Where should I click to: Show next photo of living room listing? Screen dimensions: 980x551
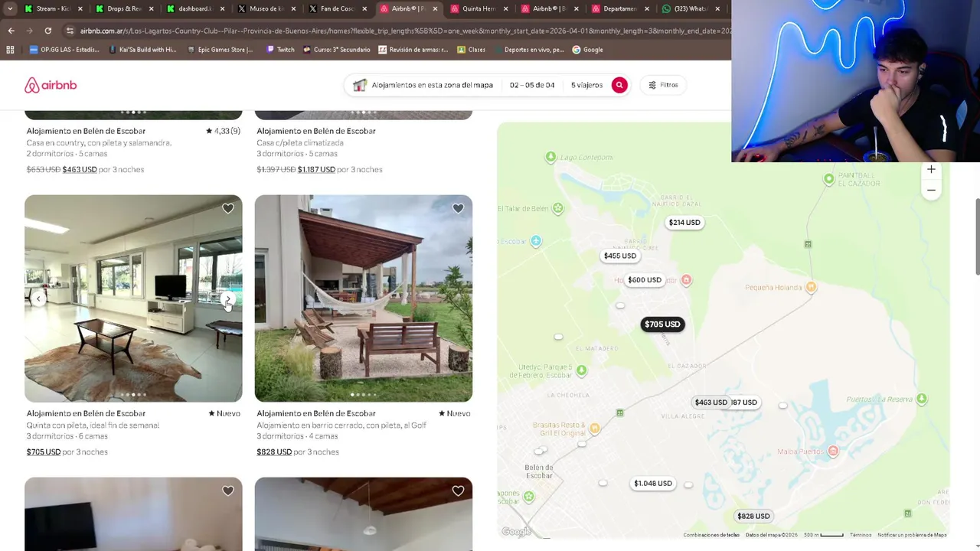click(x=227, y=299)
